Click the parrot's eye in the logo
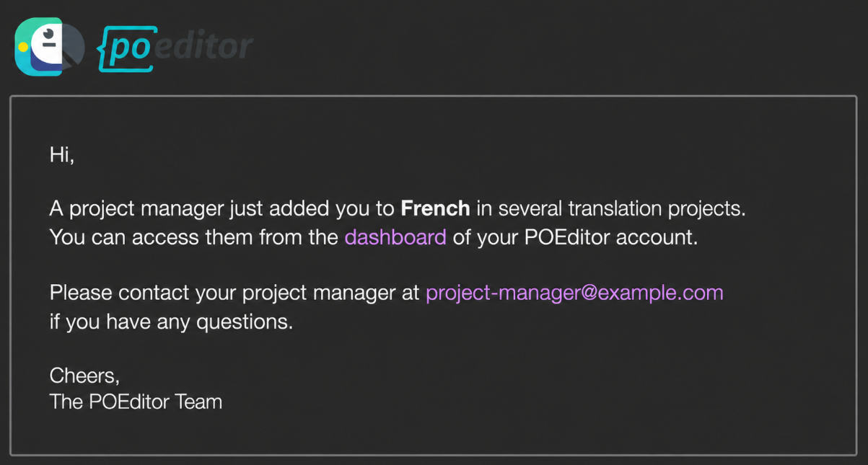The width and height of the screenshot is (868, 465). pos(48,33)
